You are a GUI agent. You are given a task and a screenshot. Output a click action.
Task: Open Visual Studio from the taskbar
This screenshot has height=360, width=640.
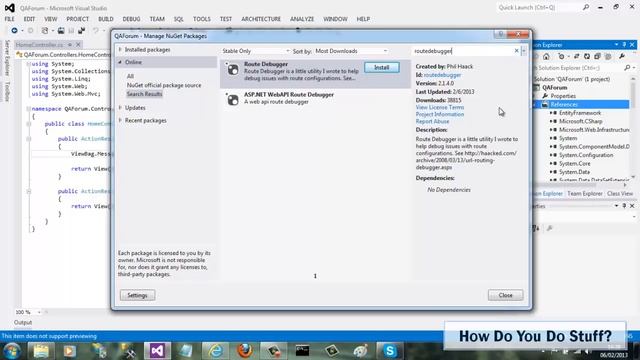point(157,351)
